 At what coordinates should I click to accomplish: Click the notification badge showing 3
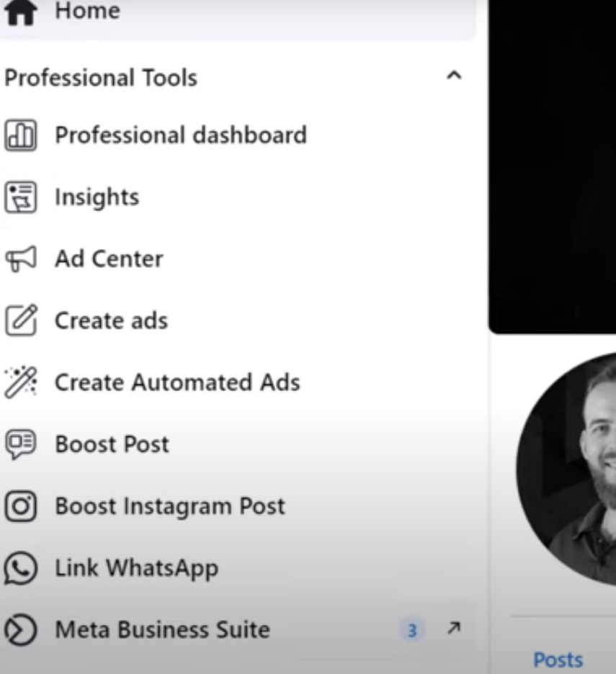(x=412, y=631)
